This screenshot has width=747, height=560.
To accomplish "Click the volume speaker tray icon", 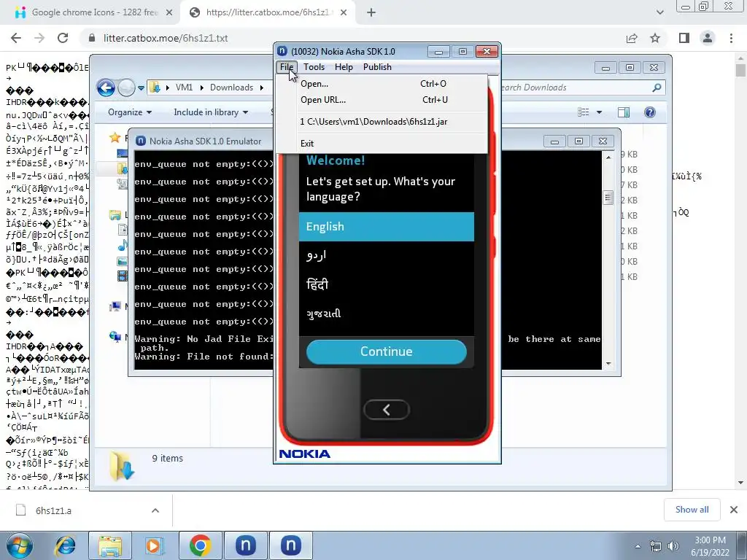I will (x=673, y=546).
